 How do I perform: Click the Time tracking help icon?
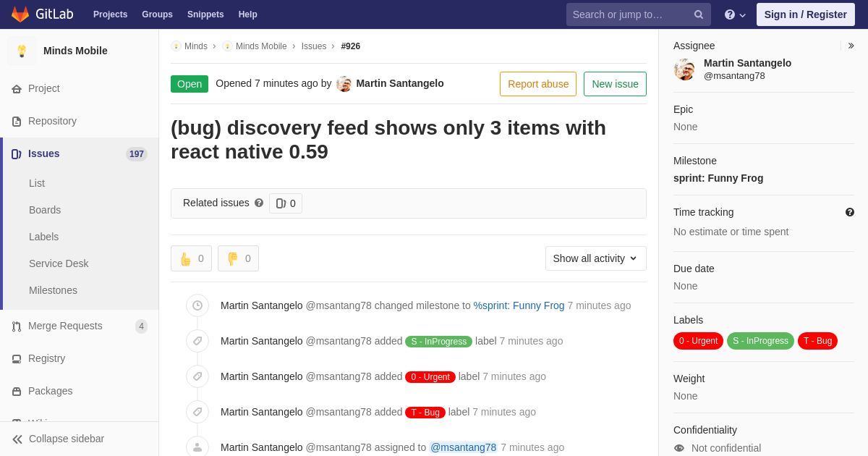[x=850, y=212]
